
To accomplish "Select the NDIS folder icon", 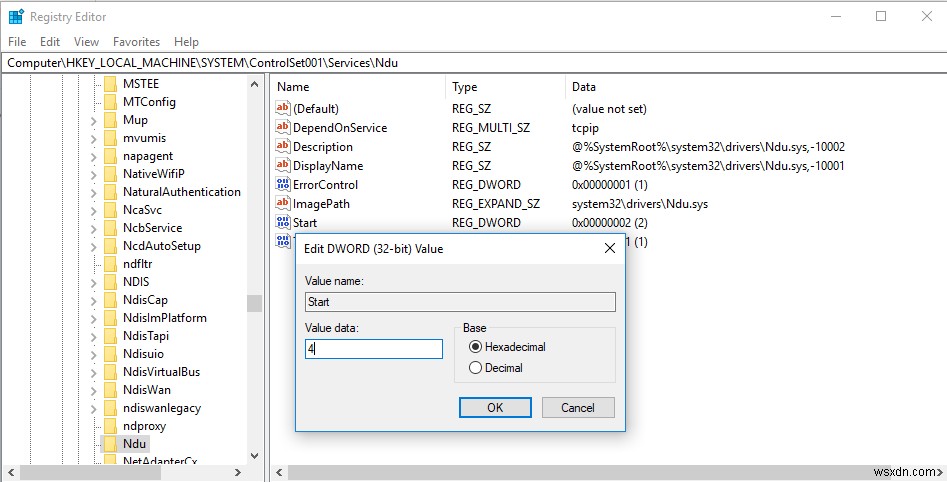I will (x=110, y=281).
